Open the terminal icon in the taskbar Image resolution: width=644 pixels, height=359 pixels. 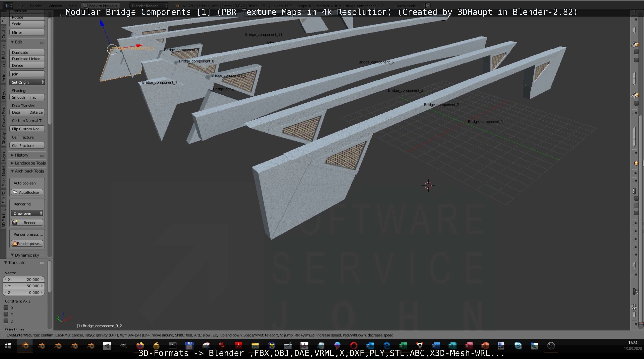pos(173,346)
